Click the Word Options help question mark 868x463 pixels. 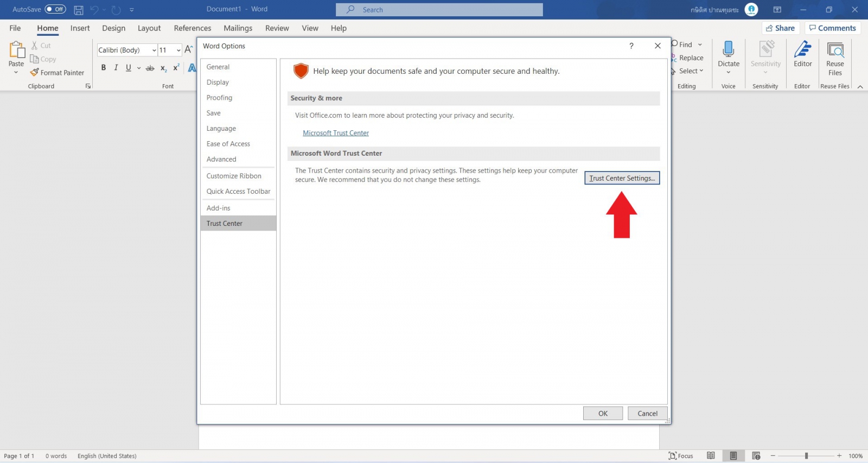631,46
